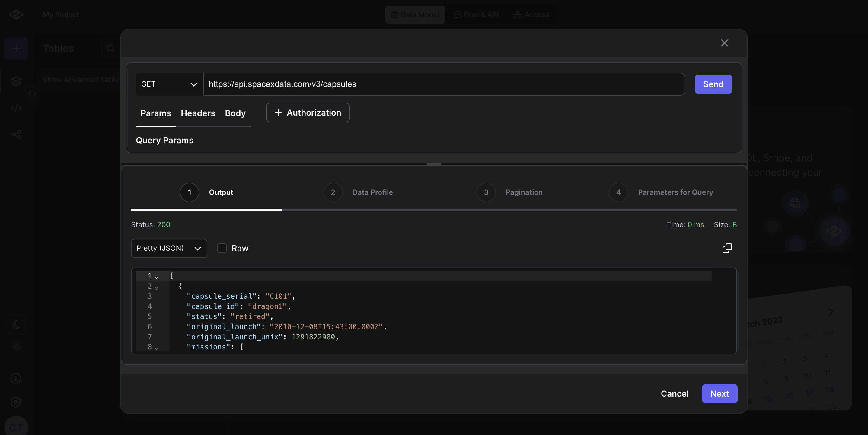Switch to dark mode moon icon
Image resolution: width=868 pixels, height=435 pixels.
click(16, 324)
